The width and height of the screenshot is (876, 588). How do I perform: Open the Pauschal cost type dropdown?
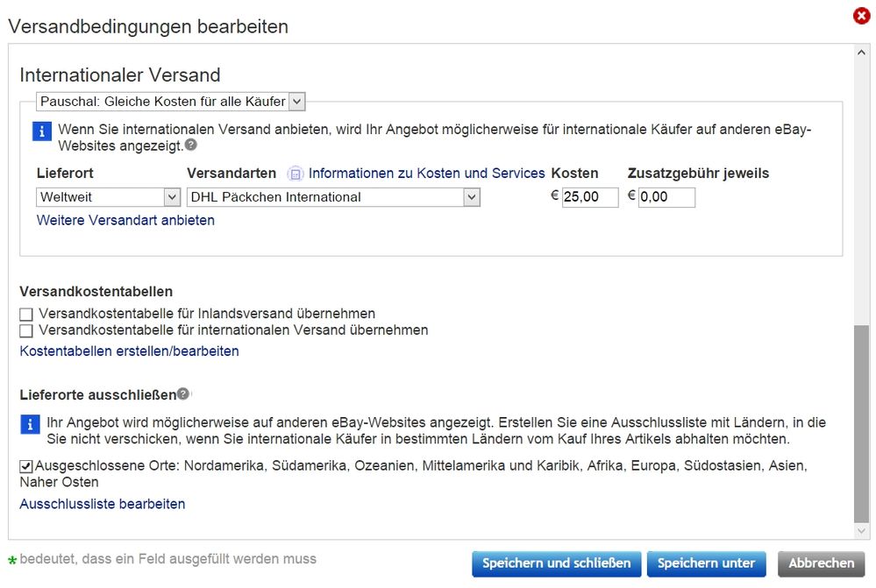click(x=170, y=102)
